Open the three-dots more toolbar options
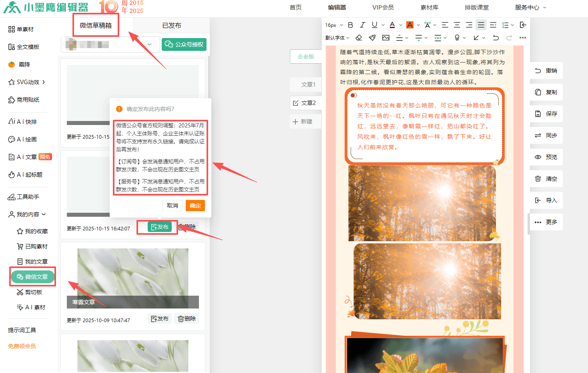The width and height of the screenshot is (588, 373). click(523, 38)
